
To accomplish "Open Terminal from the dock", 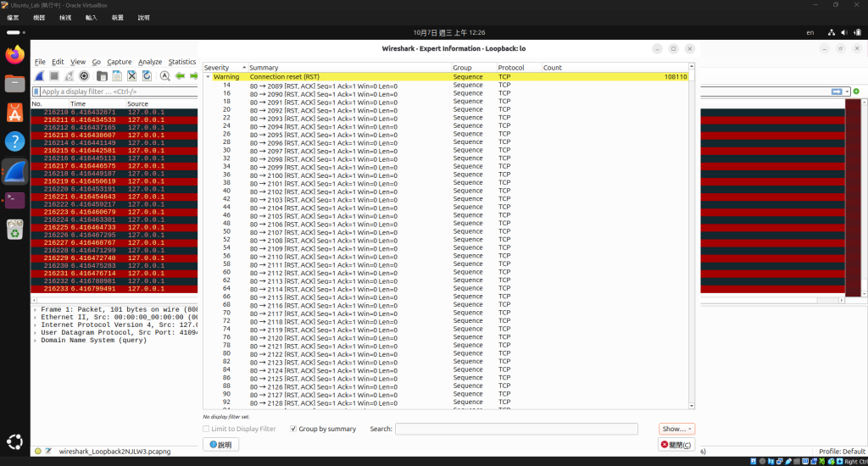I will [x=15, y=200].
